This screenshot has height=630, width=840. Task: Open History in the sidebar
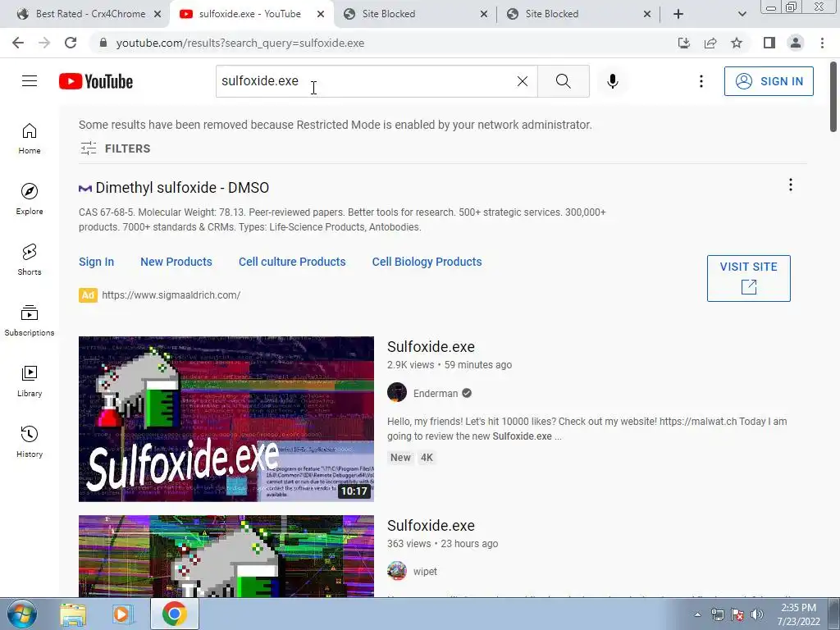[30, 442]
